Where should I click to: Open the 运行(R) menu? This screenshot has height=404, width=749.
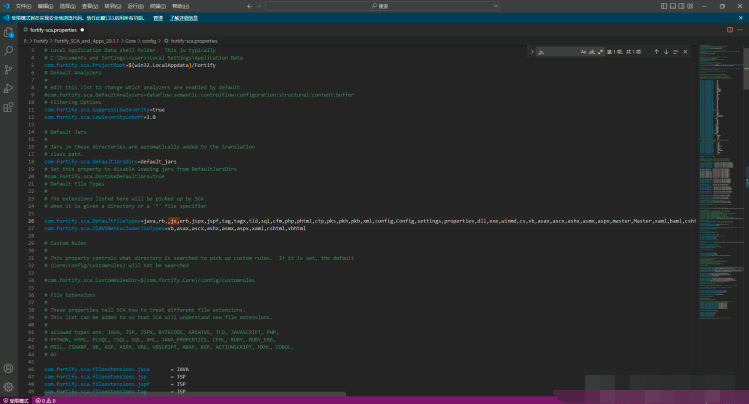136,6
